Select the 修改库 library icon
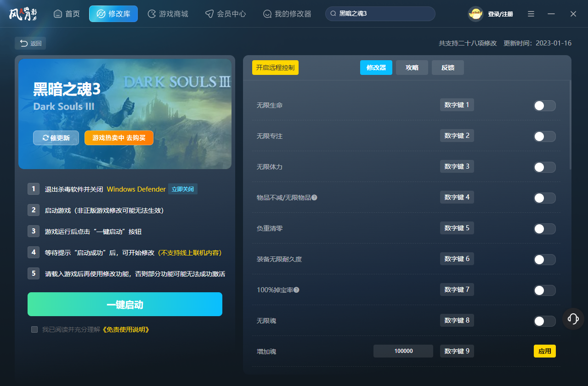The image size is (588, 386). (x=101, y=14)
